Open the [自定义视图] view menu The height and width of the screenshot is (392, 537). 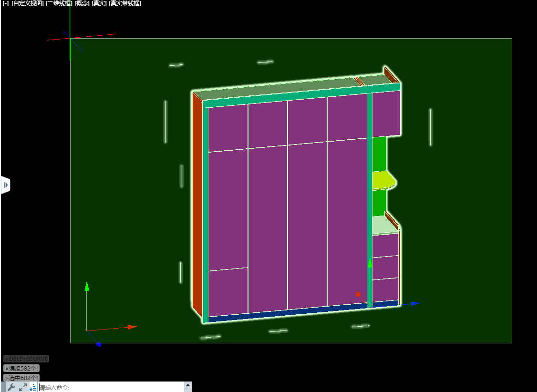28,3
